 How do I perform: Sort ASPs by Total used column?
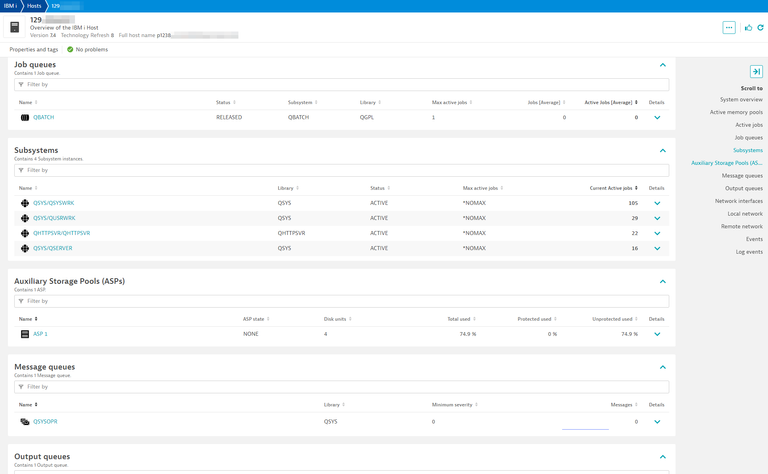pos(461,319)
